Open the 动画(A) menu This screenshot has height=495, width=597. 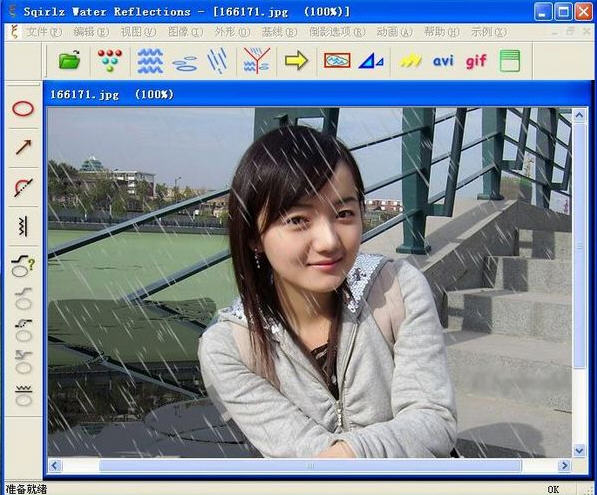click(395, 32)
